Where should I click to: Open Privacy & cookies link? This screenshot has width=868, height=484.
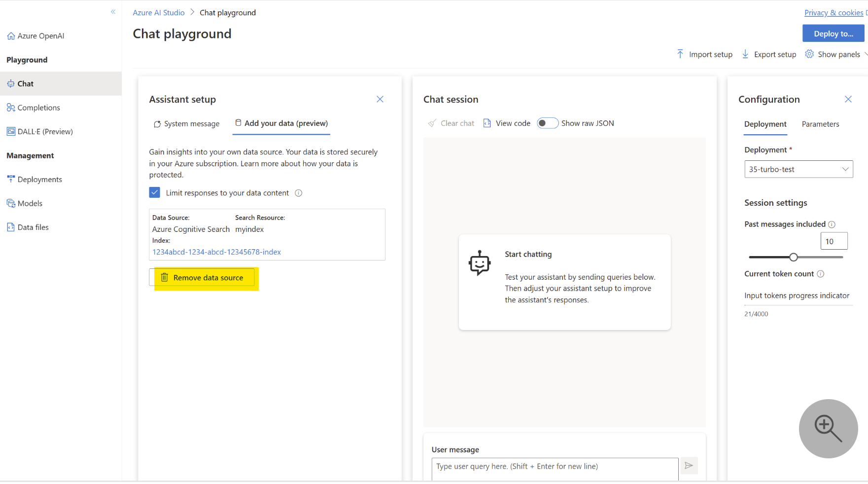coord(833,13)
